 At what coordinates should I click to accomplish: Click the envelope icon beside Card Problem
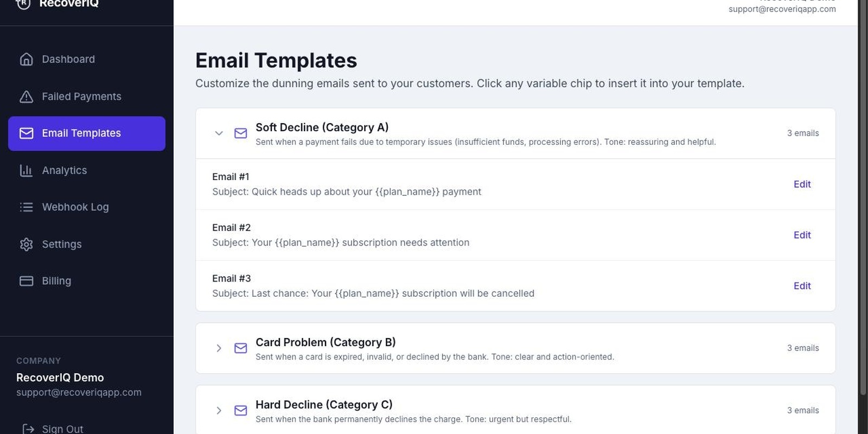click(x=241, y=348)
